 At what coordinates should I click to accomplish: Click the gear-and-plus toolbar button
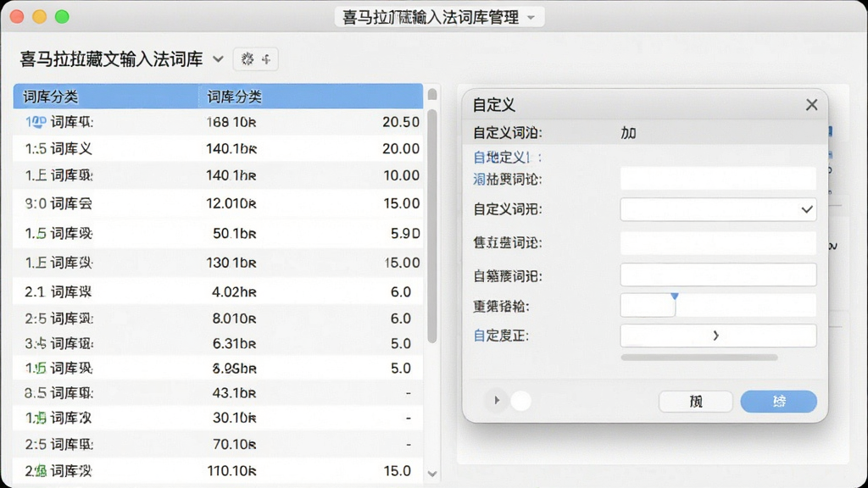tap(256, 58)
